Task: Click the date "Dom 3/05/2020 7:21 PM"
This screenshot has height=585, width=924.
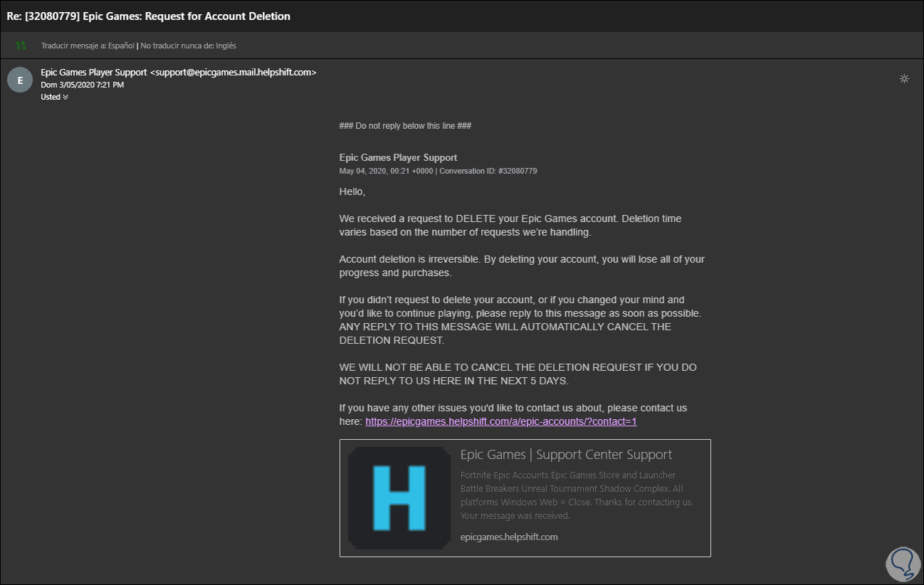Action: (x=83, y=85)
